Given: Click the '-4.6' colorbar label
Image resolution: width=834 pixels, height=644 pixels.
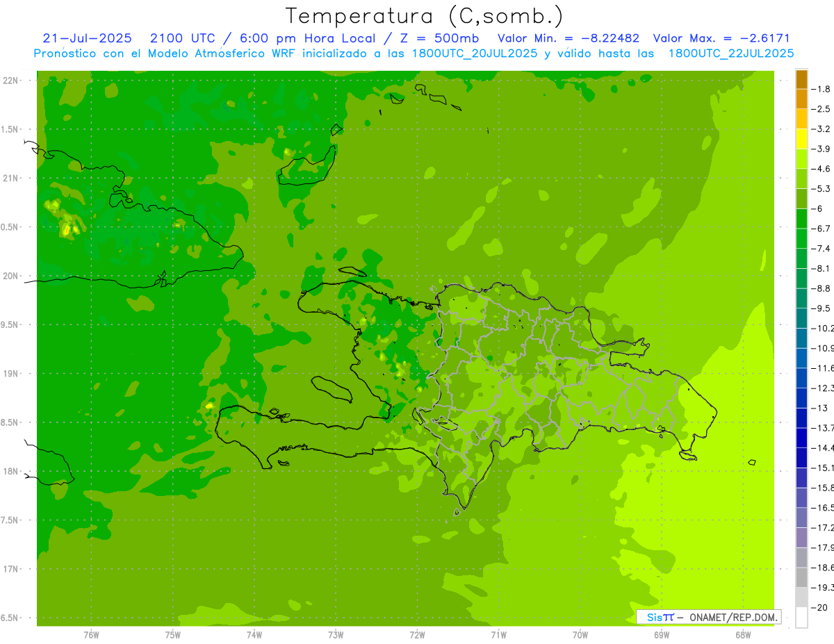Looking at the screenshot, I should pyautogui.click(x=821, y=169).
